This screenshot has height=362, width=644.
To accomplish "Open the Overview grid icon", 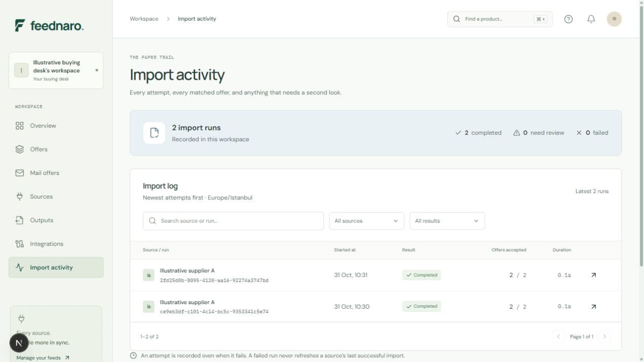I will tap(20, 126).
